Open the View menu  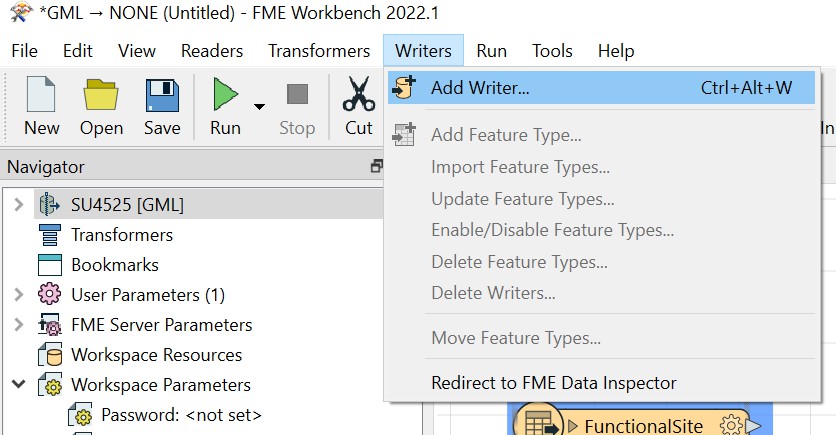(137, 51)
